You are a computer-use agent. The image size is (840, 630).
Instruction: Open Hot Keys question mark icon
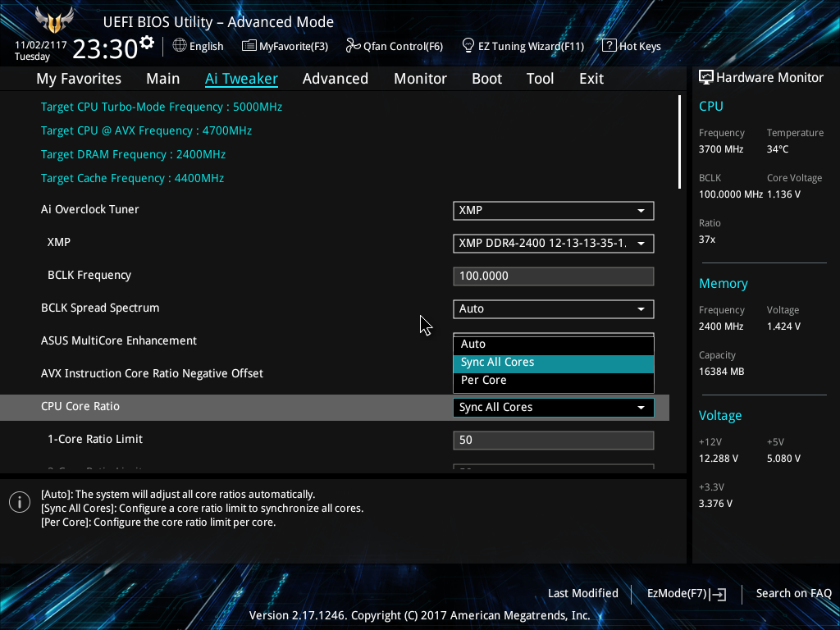tap(609, 46)
